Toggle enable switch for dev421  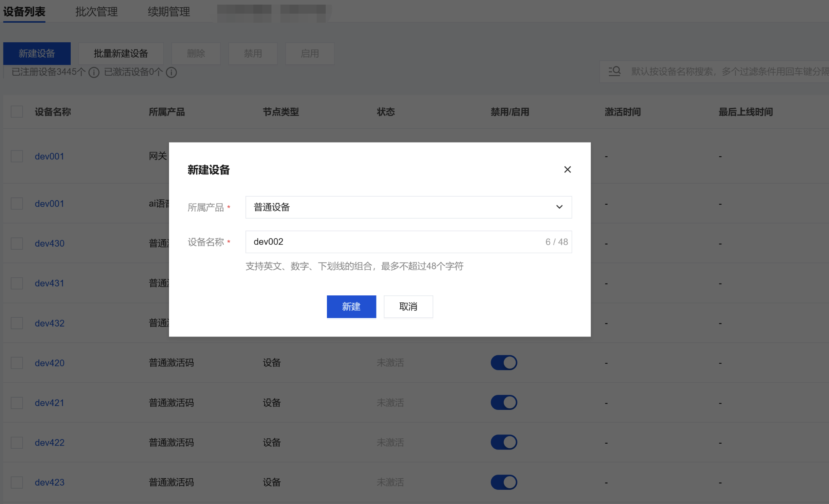click(x=504, y=403)
